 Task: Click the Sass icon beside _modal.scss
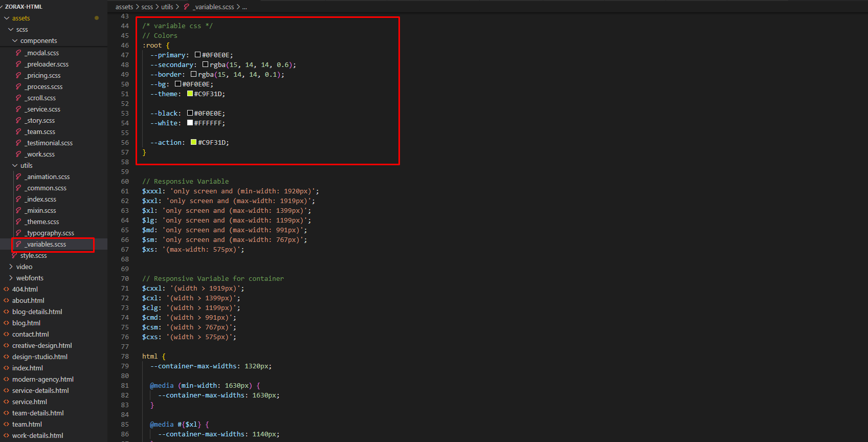[x=18, y=53]
